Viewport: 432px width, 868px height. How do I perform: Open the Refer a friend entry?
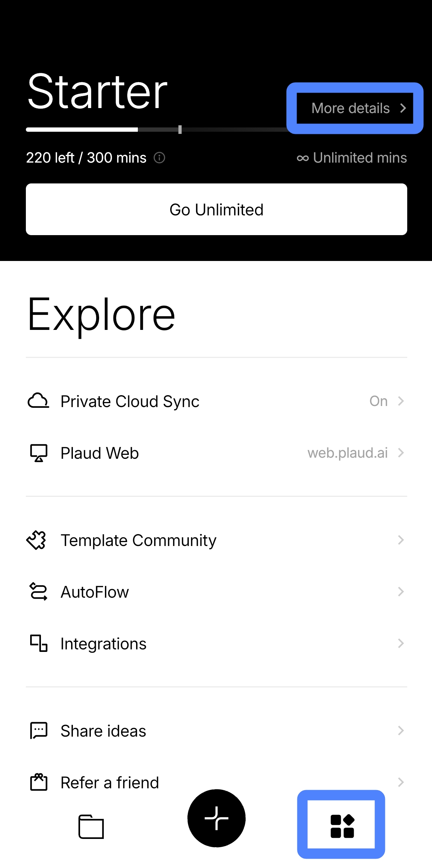click(x=217, y=782)
